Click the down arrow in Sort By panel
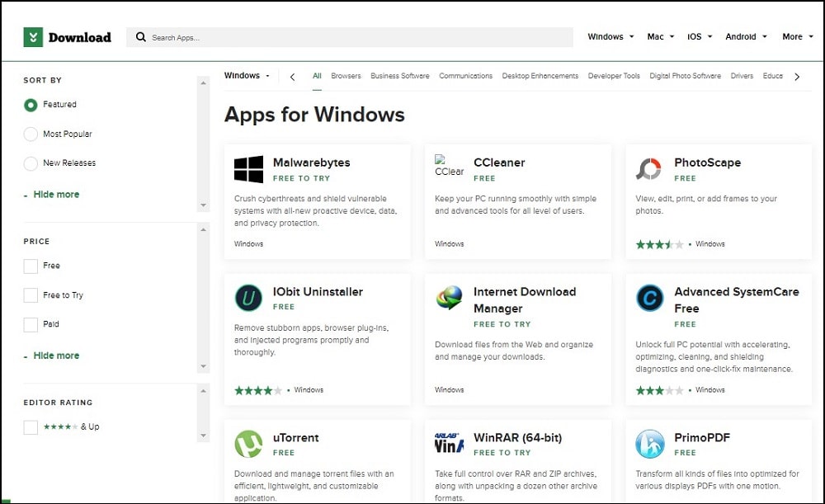 pos(203,205)
